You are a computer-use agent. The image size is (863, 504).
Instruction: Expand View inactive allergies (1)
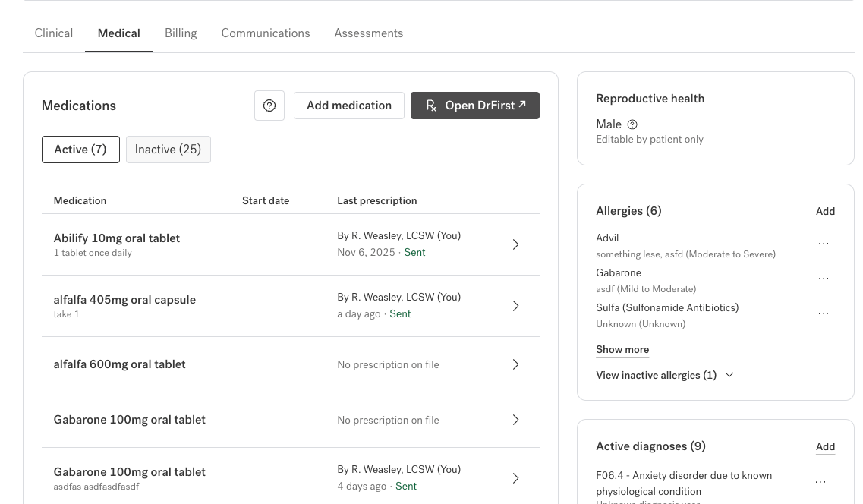pyautogui.click(x=664, y=375)
